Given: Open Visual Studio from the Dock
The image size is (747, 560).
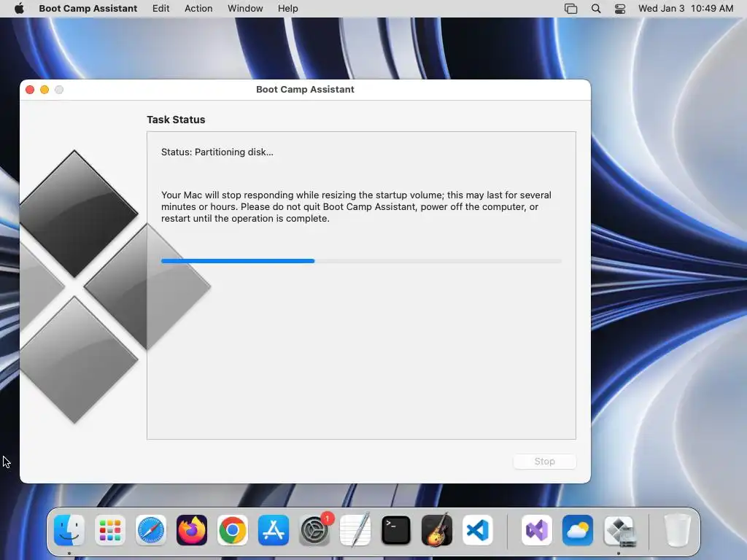Looking at the screenshot, I should 537,530.
